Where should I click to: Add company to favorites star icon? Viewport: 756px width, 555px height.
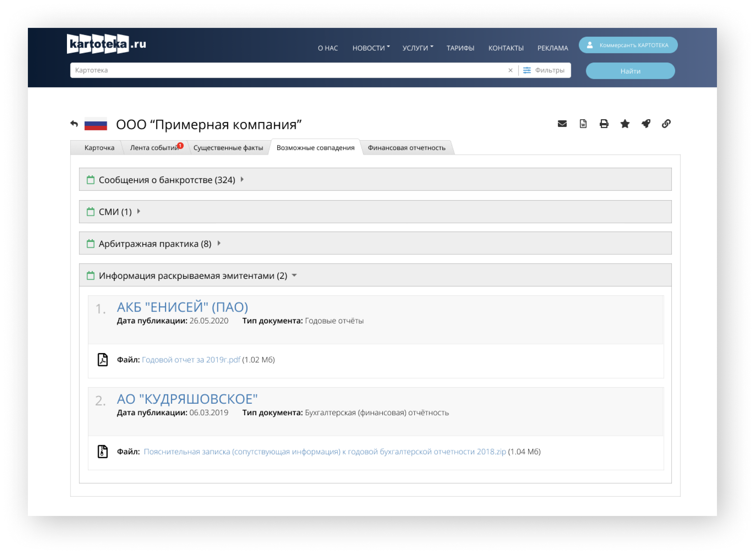[625, 124]
